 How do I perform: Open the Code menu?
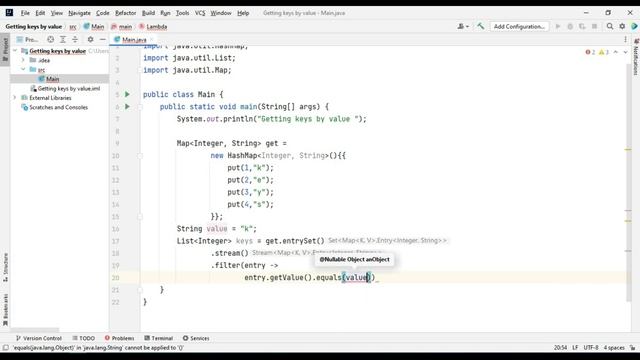coord(102,13)
